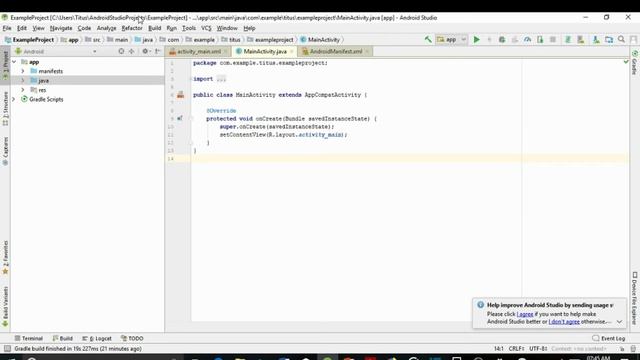Open the Build menu

[154, 28]
